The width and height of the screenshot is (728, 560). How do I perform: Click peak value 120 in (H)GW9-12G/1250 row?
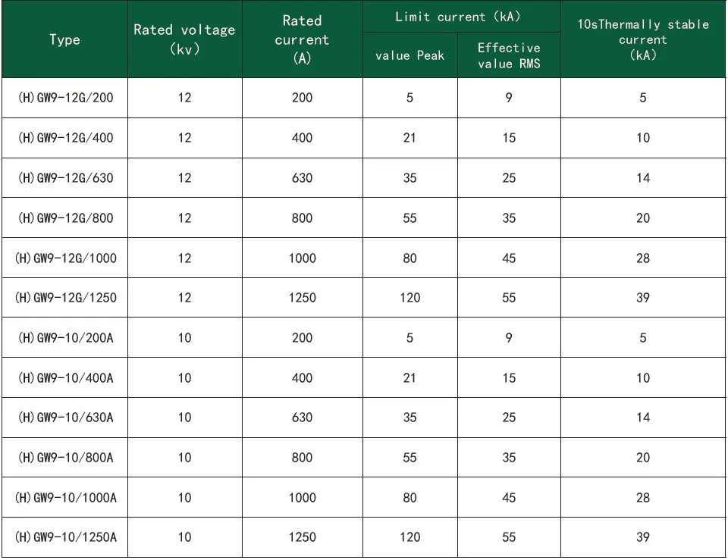click(x=410, y=299)
